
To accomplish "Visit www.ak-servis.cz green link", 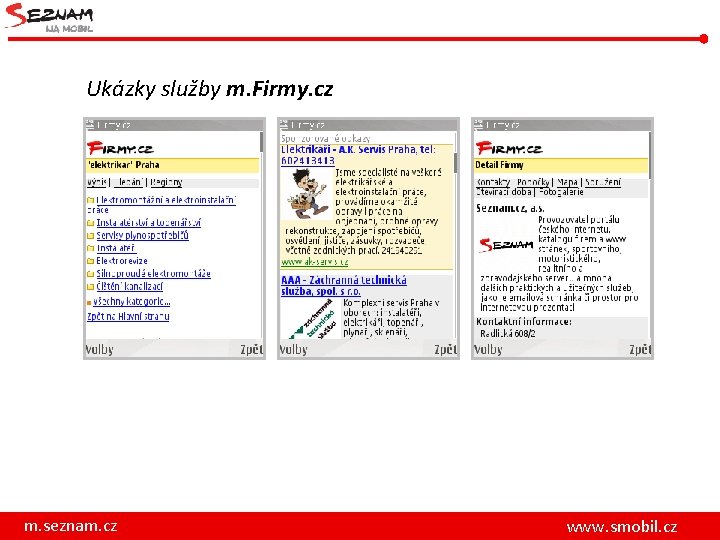I will [315, 262].
